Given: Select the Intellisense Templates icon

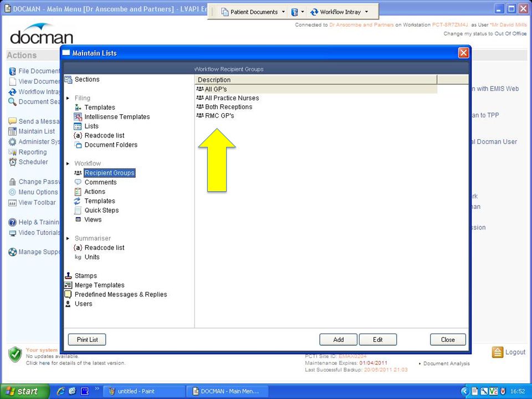Looking at the screenshot, I should (78, 117).
